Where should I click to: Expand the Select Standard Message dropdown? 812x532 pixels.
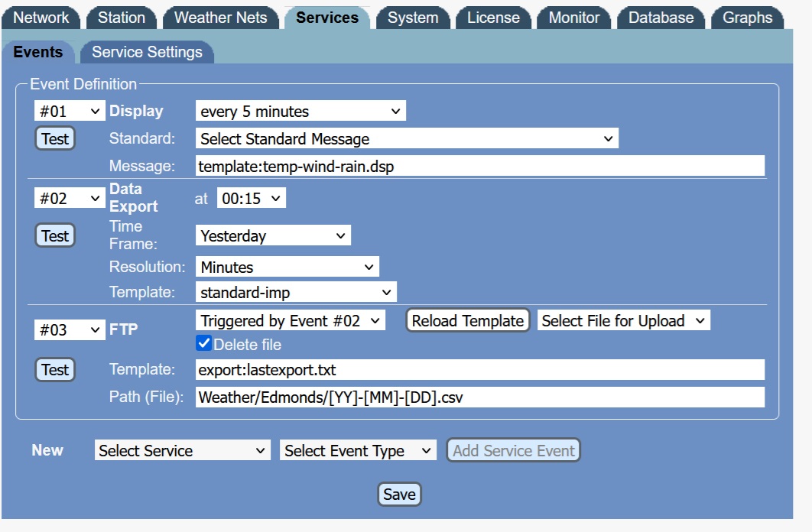[x=406, y=139]
